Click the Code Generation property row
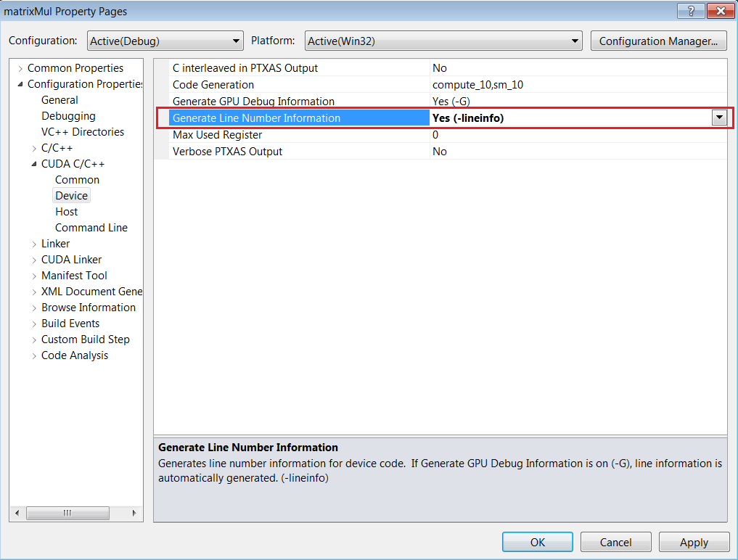The height and width of the screenshot is (560, 738). (x=213, y=85)
